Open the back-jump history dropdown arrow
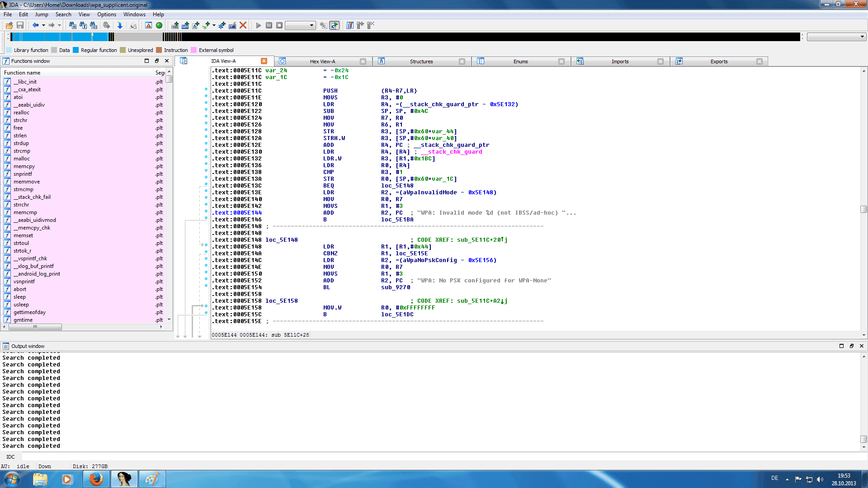868x488 pixels. pos(43,25)
